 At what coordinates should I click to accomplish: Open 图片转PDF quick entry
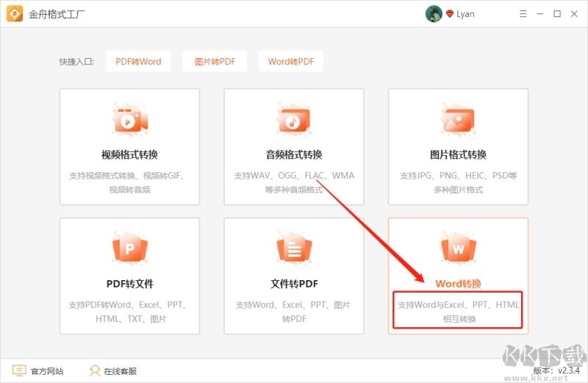[x=215, y=61]
